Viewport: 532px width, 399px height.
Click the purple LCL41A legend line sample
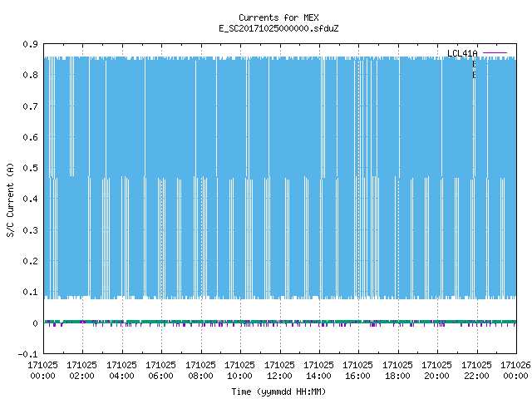tap(495, 53)
